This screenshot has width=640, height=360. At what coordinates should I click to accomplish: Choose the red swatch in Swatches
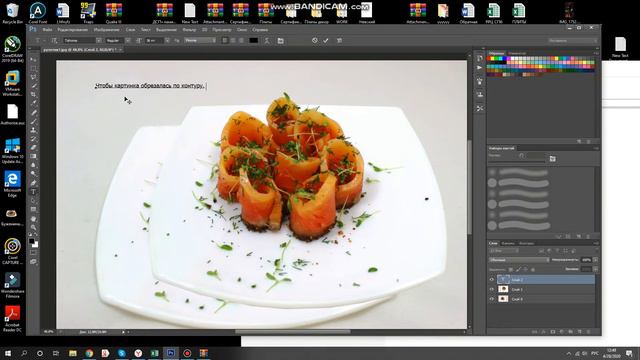(490, 59)
